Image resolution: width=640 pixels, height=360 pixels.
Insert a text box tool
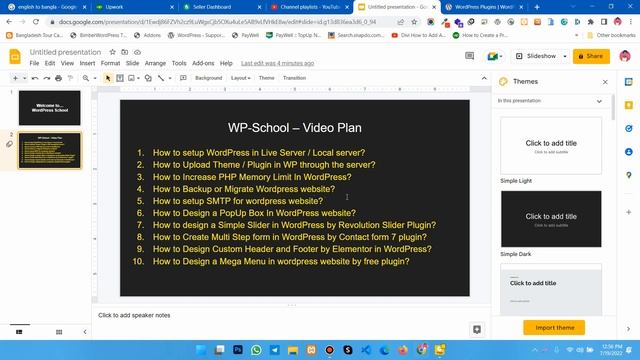coord(120,78)
